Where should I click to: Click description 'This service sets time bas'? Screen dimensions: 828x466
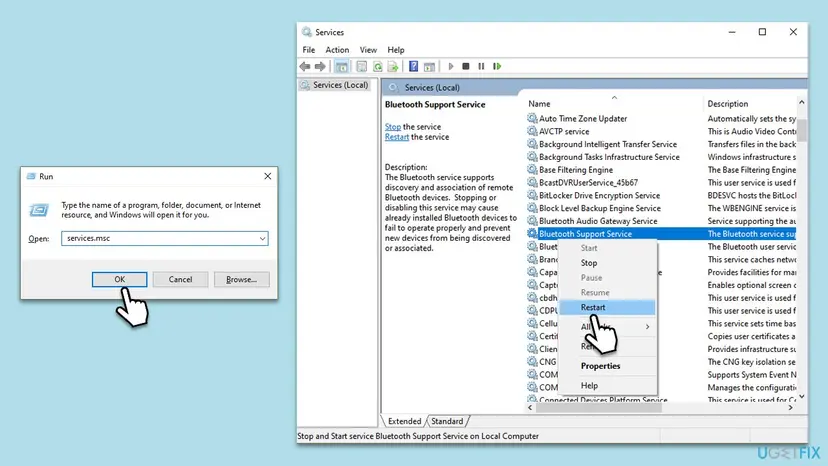tap(751, 323)
